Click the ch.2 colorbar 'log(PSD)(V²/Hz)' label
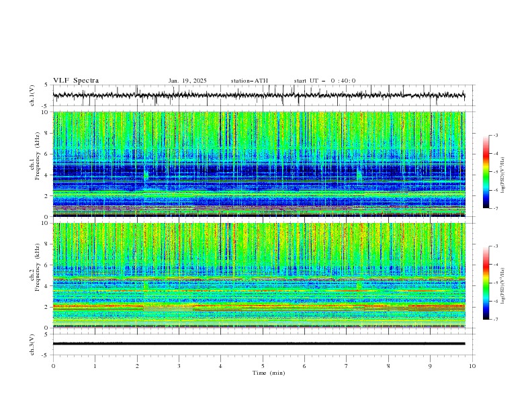532x411 pixels. tap(502, 286)
